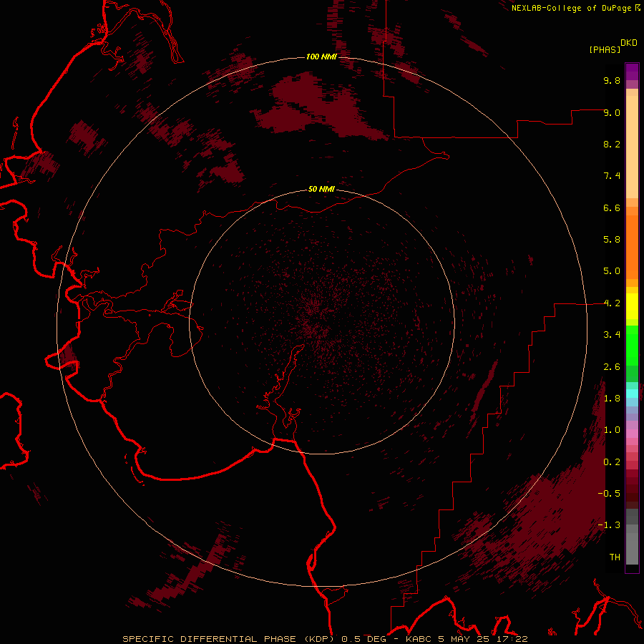Viewport: 644px width, 644px height.
Task: Click the 0.2 scale value
Action: click(x=612, y=462)
